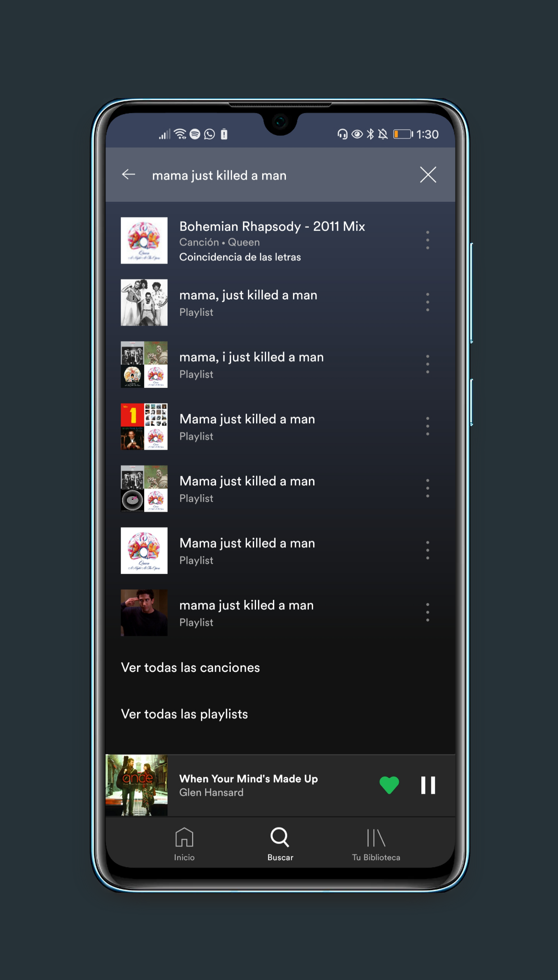The image size is (558, 980).
Task: Select the song Bohemian Rhapsody - 2011 Mix
Action: point(272,227)
